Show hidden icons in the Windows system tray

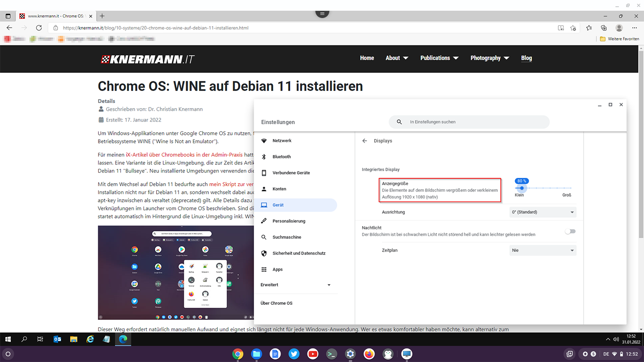pyautogui.click(x=608, y=339)
